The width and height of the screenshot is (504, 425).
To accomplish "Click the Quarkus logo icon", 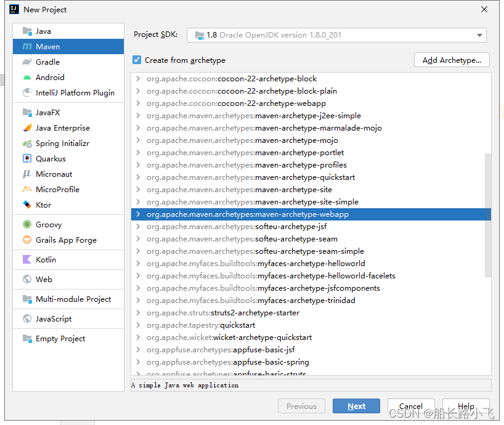I will (27, 159).
